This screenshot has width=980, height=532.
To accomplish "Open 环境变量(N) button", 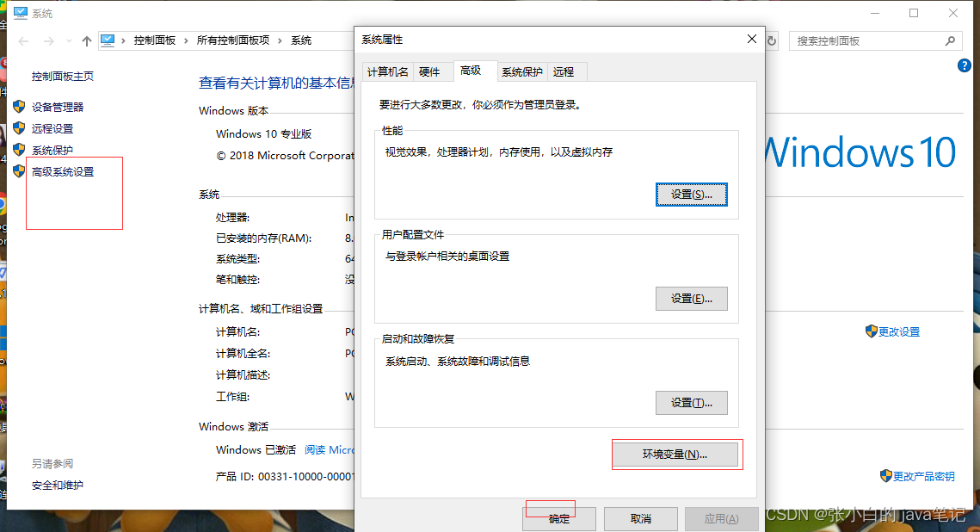I will click(x=675, y=455).
